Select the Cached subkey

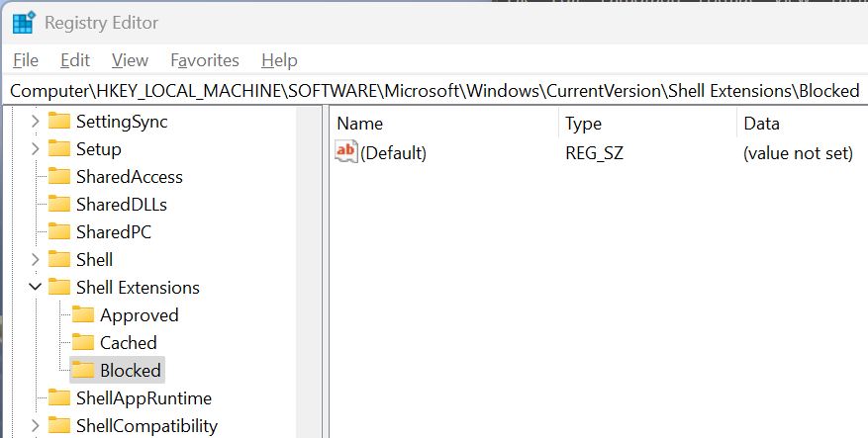[x=129, y=342]
